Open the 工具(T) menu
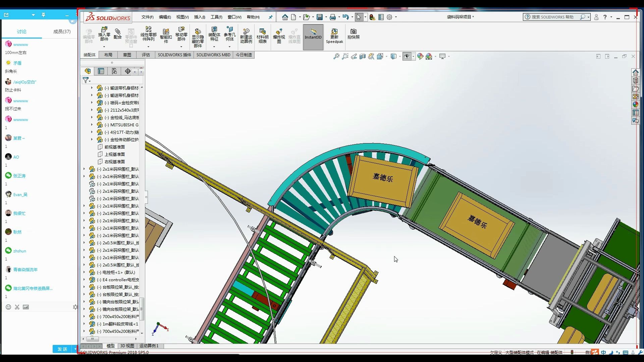 pos(216,17)
